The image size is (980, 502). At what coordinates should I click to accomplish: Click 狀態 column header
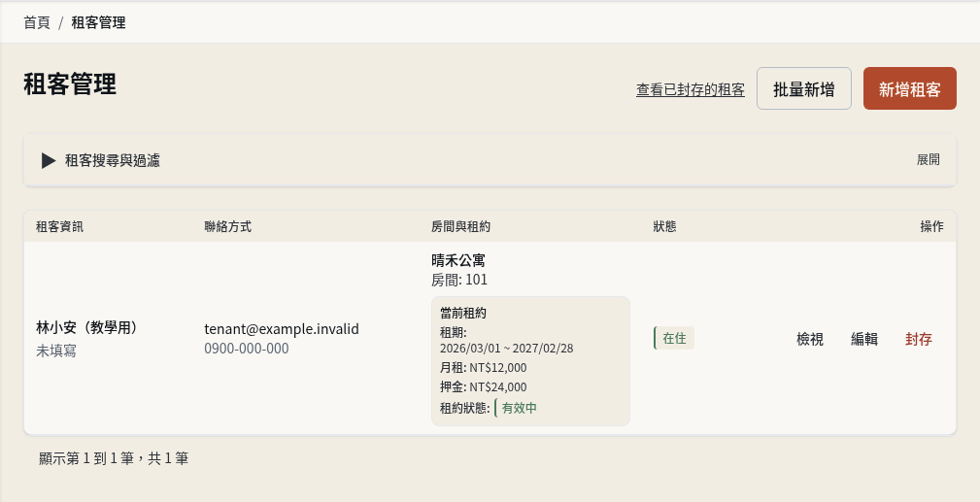pyautogui.click(x=665, y=226)
